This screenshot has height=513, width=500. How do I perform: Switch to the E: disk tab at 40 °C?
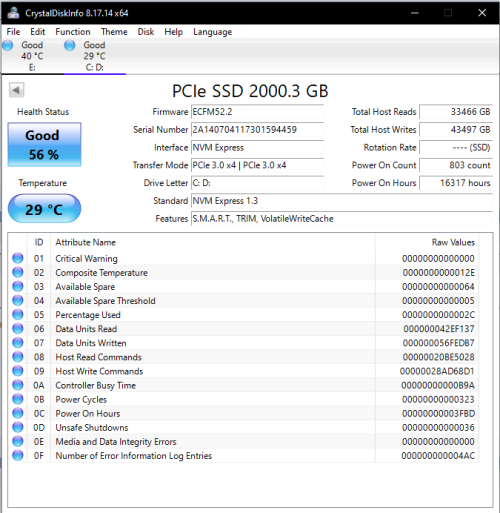(32, 56)
